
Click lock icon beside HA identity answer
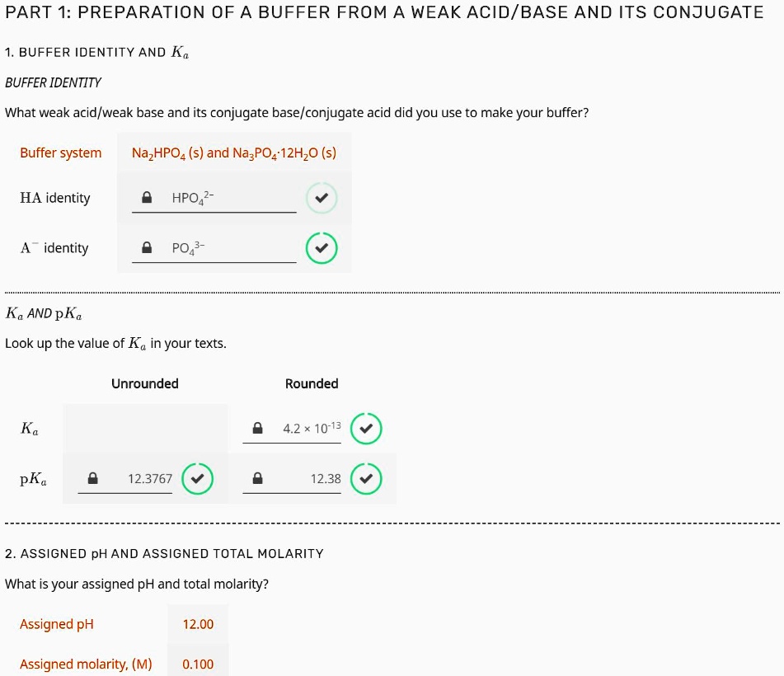147,197
